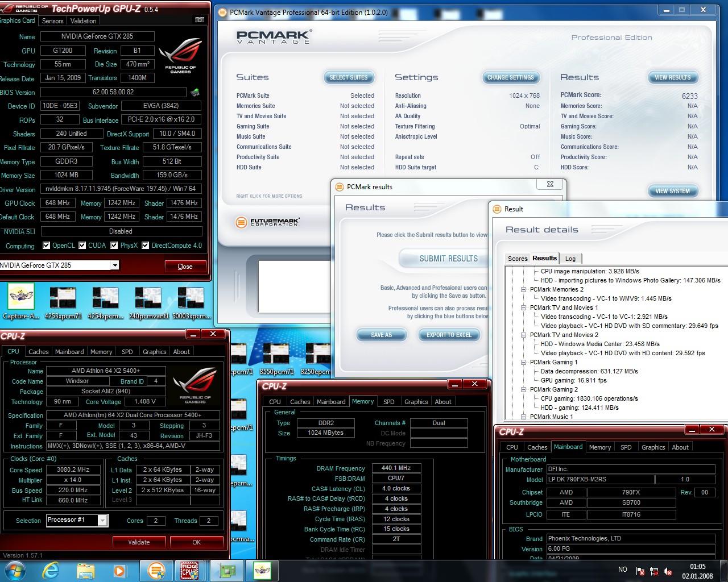Viewport: 728px width, 582px height.
Task: Select the Data decompression 631.127 MB/s row
Action: [x=589, y=371]
